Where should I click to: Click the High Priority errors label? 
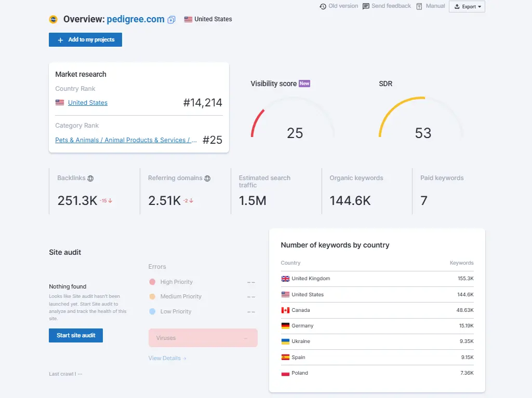click(177, 282)
